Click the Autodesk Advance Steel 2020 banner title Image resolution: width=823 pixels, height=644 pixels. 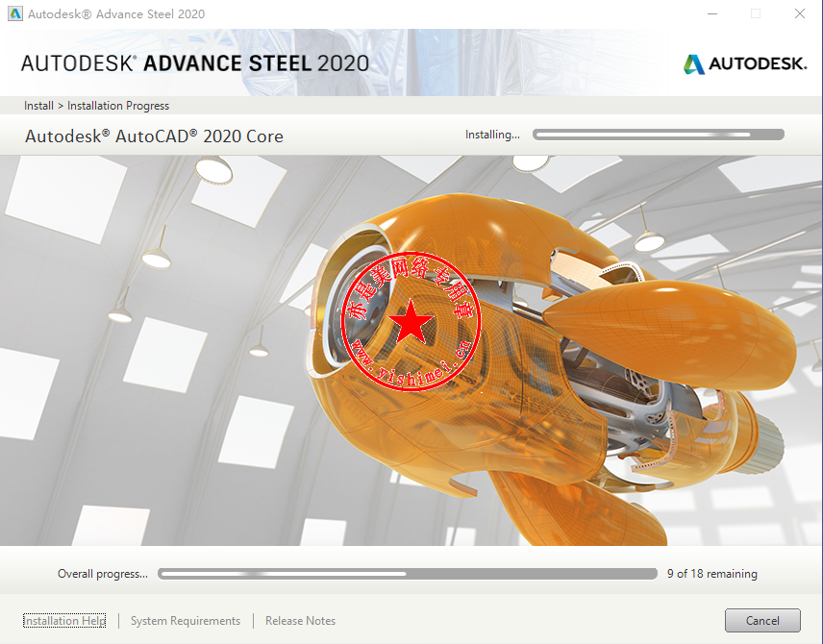coord(195,63)
